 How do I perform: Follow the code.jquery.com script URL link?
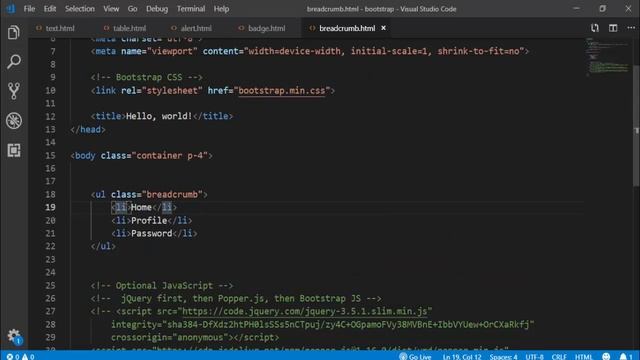[x=304, y=311]
